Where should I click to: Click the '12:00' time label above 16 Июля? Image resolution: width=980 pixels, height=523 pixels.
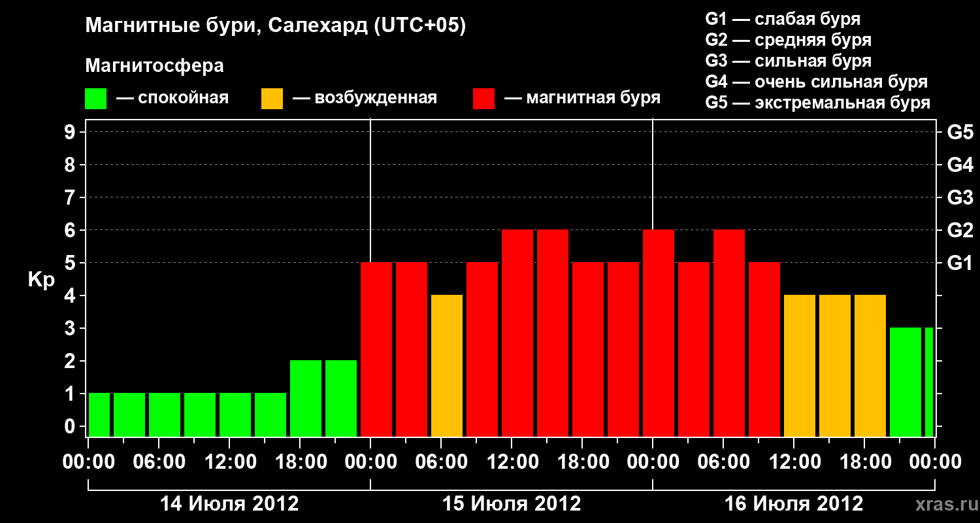794,462
